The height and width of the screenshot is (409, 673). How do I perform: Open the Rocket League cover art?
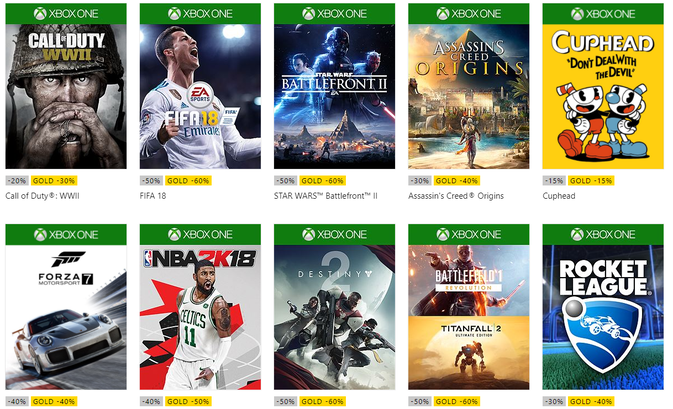(x=603, y=318)
